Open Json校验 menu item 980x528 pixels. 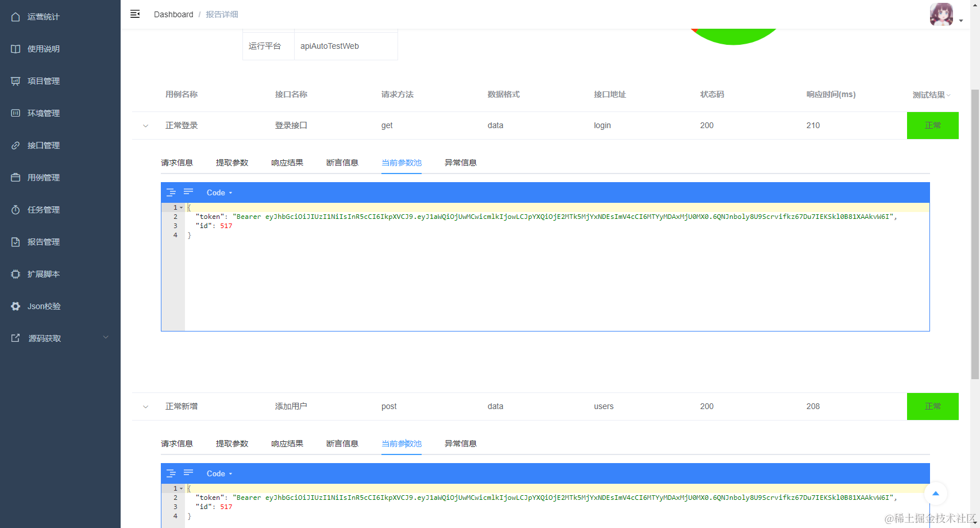[x=60, y=306]
